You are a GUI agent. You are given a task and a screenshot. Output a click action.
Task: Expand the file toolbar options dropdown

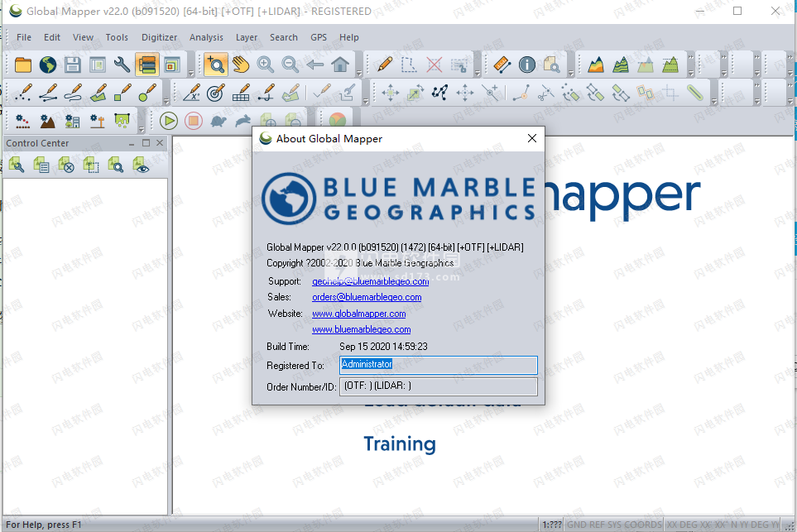click(x=191, y=73)
